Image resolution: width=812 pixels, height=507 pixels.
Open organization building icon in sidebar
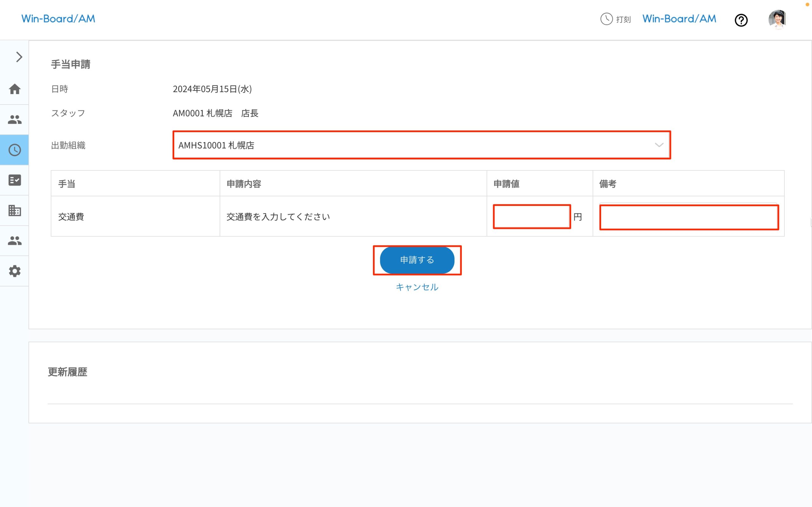coord(14,210)
